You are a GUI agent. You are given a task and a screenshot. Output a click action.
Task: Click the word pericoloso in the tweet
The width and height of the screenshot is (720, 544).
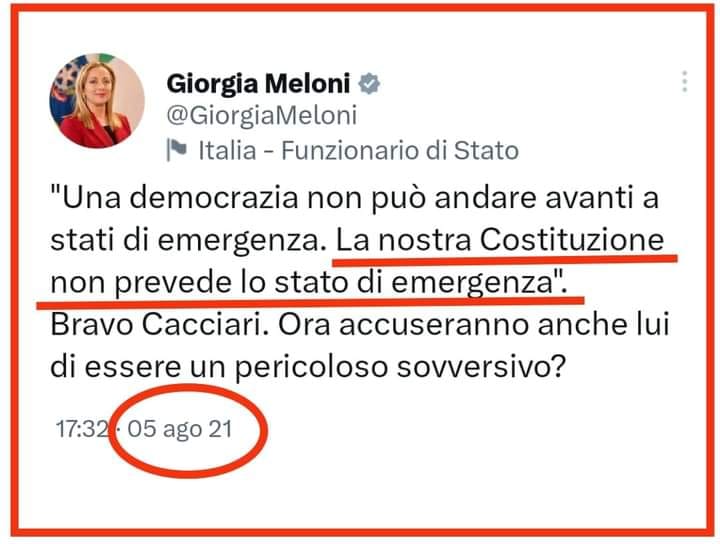click(311, 368)
